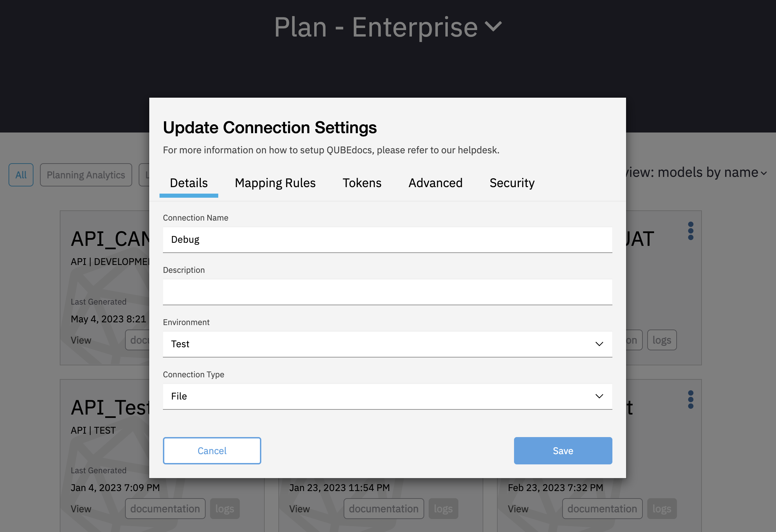776x532 pixels.
Task: Open the three-dot menu on second-row right card
Action: tap(691, 400)
